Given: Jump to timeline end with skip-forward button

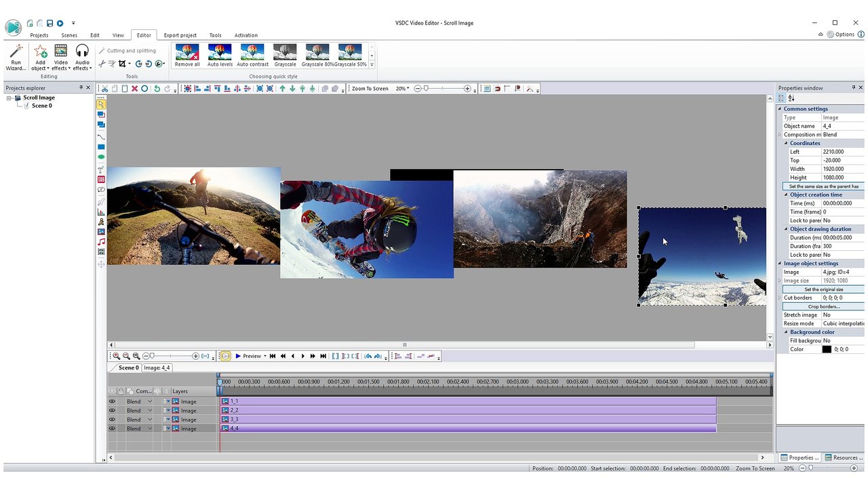Looking at the screenshot, I should pos(323,356).
